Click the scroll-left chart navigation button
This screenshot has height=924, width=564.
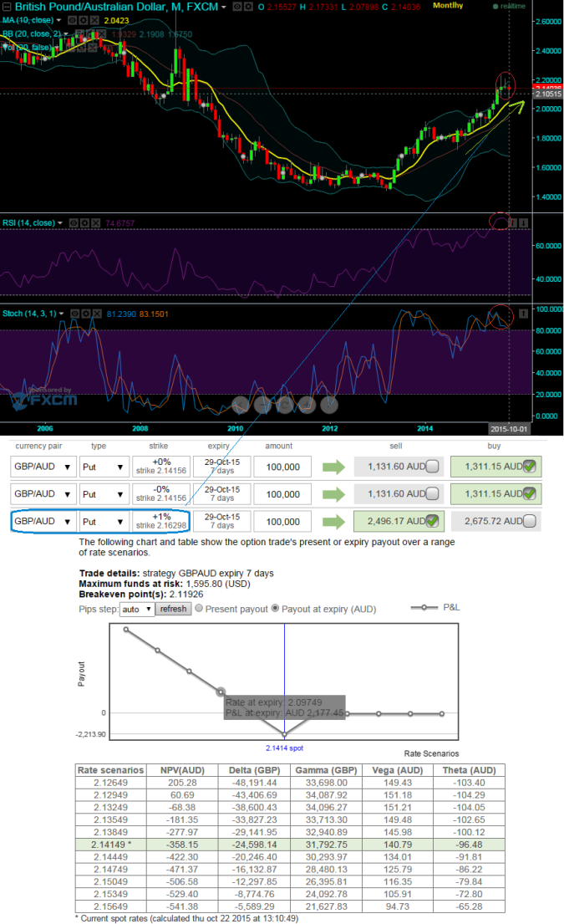(240, 405)
